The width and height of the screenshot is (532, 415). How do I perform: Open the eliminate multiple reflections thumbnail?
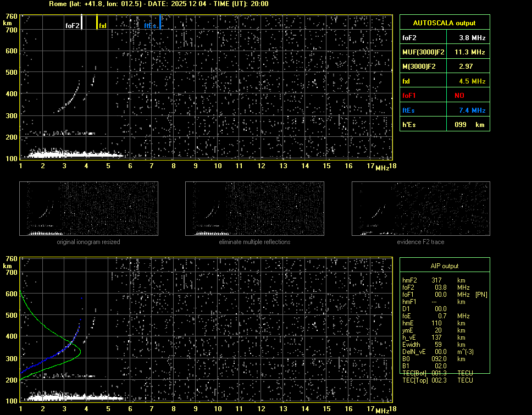point(254,208)
